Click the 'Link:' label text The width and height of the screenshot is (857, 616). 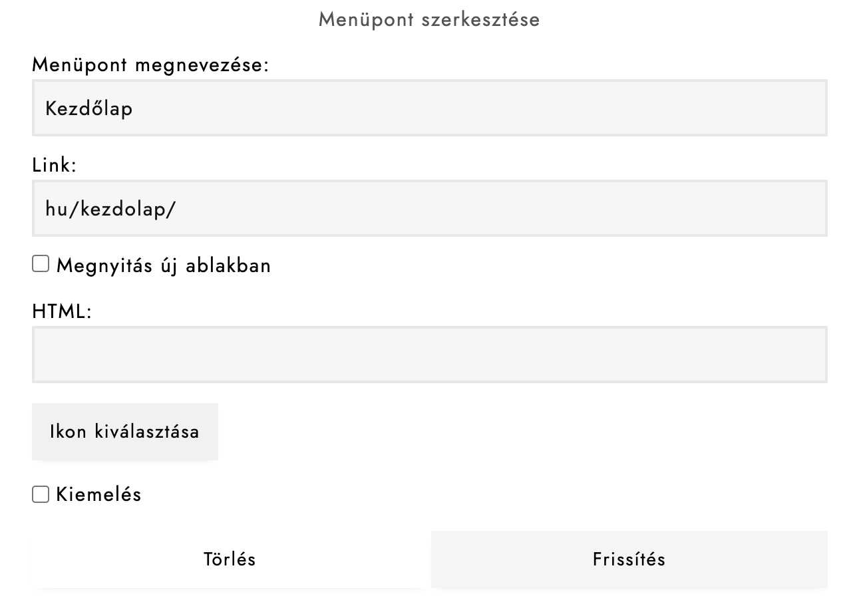click(x=55, y=165)
